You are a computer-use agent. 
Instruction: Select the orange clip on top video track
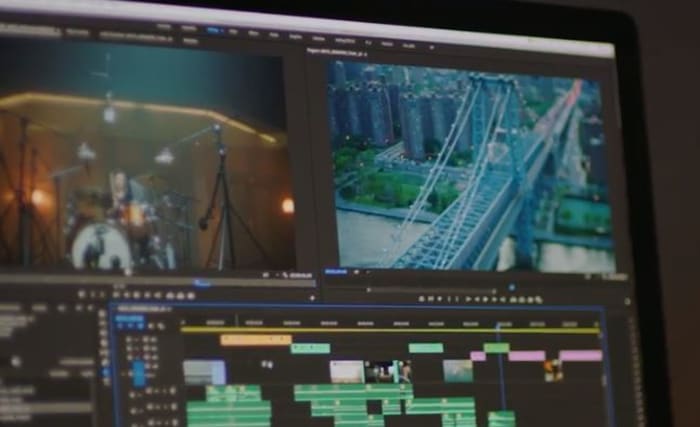click(256, 340)
